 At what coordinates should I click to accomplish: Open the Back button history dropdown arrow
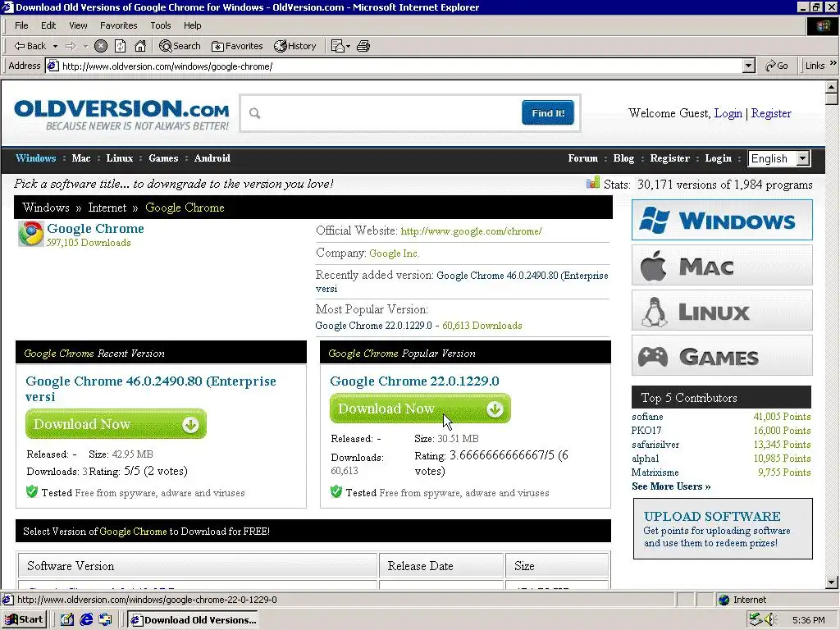pos(55,46)
